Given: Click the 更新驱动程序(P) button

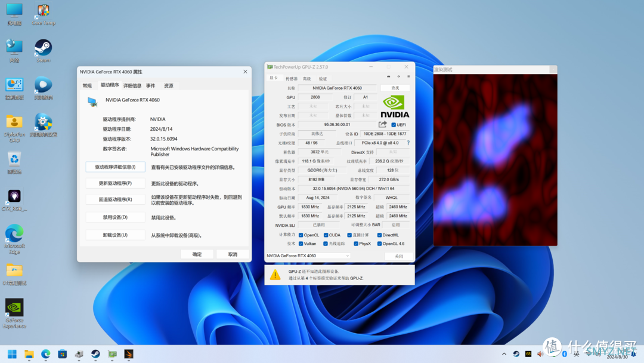Looking at the screenshot, I should pyautogui.click(x=115, y=183).
